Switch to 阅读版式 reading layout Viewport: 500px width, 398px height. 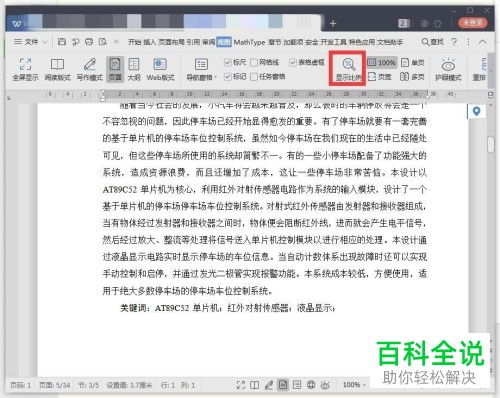[57, 70]
